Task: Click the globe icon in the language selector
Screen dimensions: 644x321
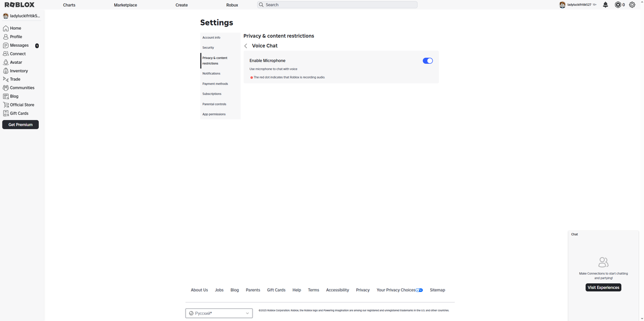Action: (191, 313)
